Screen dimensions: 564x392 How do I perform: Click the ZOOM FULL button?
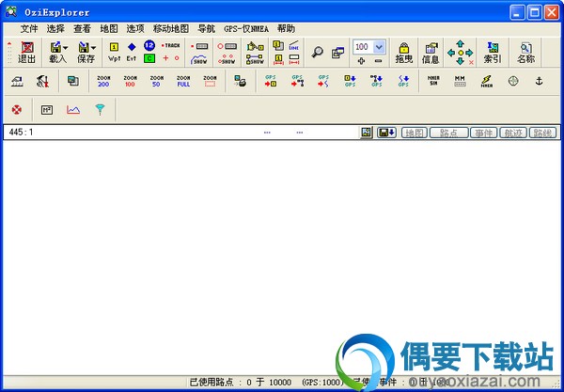[x=183, y=81]
